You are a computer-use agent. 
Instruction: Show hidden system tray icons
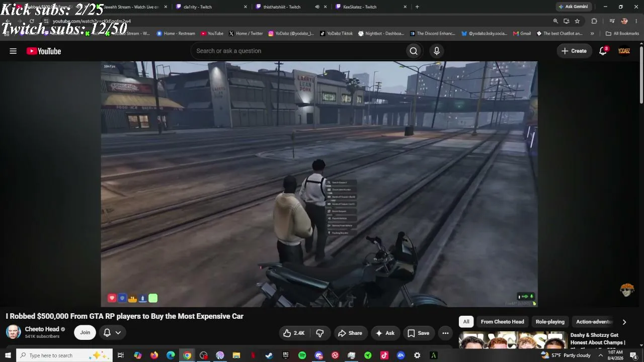(x=600, y=355)
